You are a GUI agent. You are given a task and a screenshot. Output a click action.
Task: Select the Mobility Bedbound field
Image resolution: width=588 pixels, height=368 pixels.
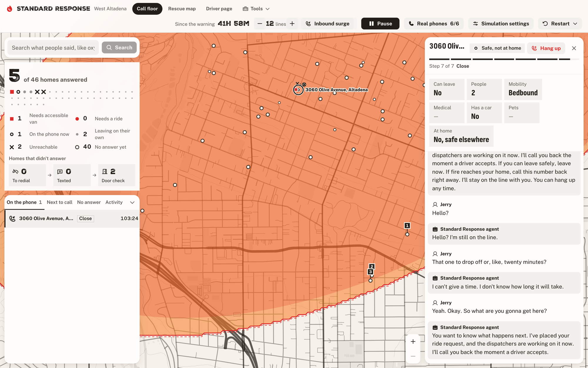pos(523,89)
